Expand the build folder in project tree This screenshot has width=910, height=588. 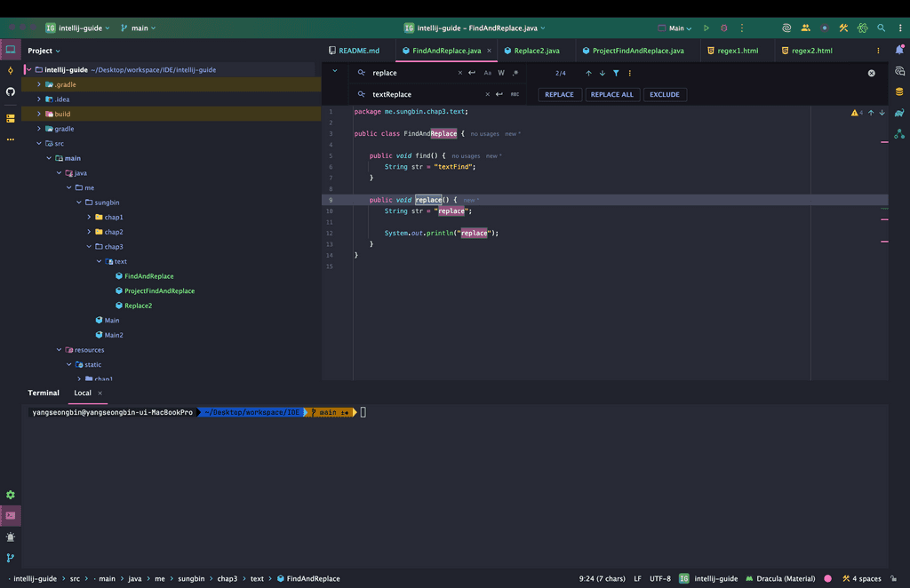[x=39, y=114]
